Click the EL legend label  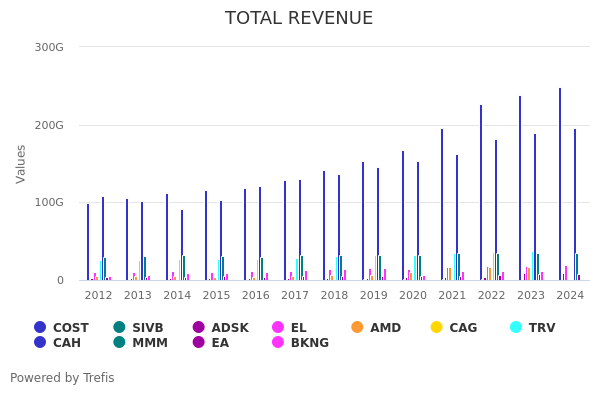point(298,328)
